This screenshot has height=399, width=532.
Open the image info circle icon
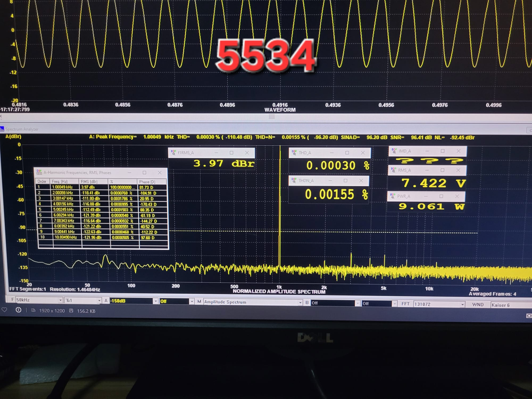click(x=18, y=310)
